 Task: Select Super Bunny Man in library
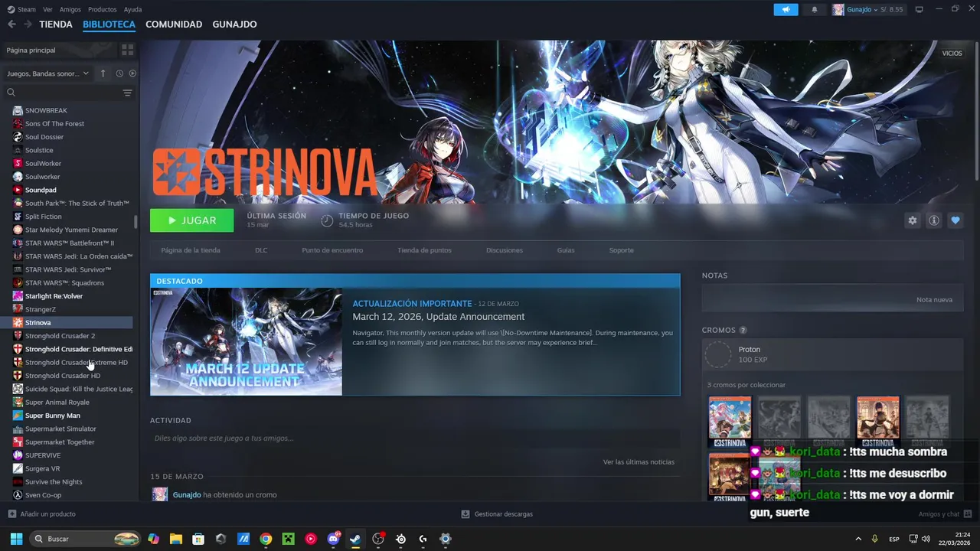[x=52, y=416]
